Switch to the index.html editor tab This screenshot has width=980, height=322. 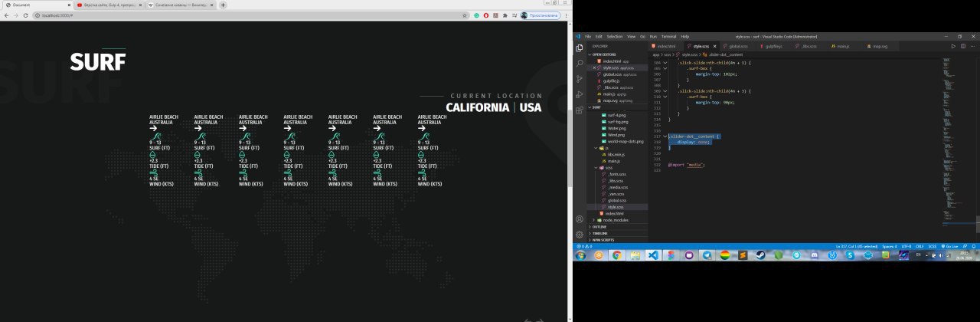pyautogui.click(x=665, y=46)
